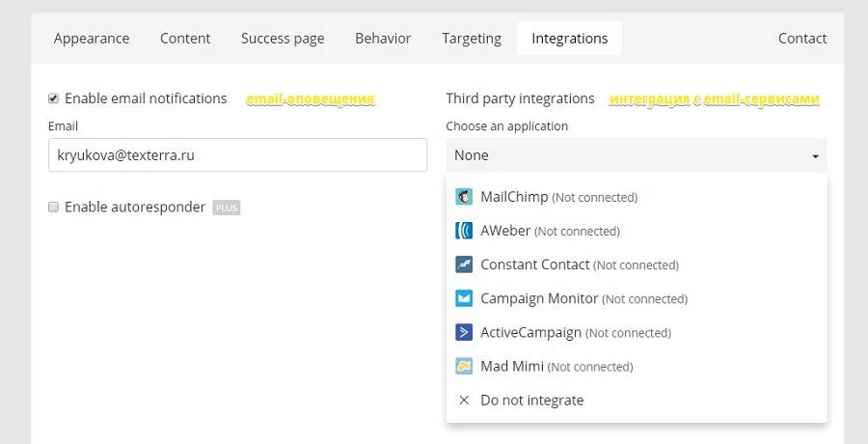Open the Success page tab
This screenshot has height=444, width=868.
tap(283, 39)
